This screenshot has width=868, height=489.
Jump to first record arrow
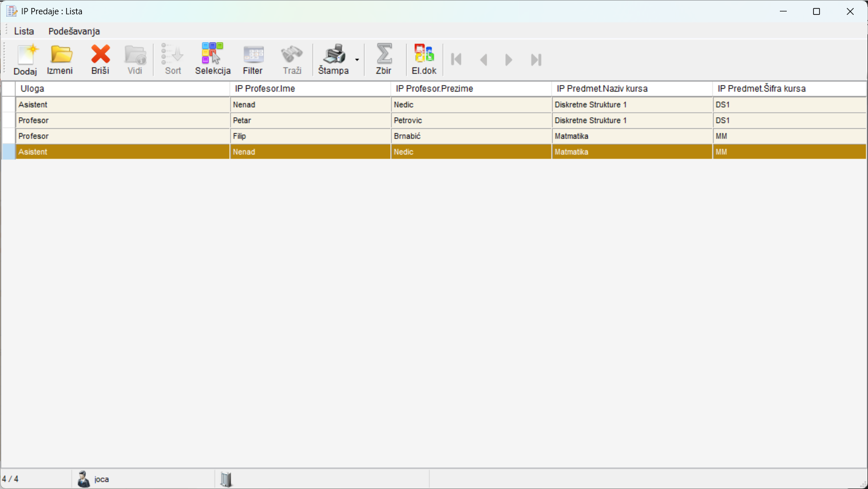pos(456,59)
